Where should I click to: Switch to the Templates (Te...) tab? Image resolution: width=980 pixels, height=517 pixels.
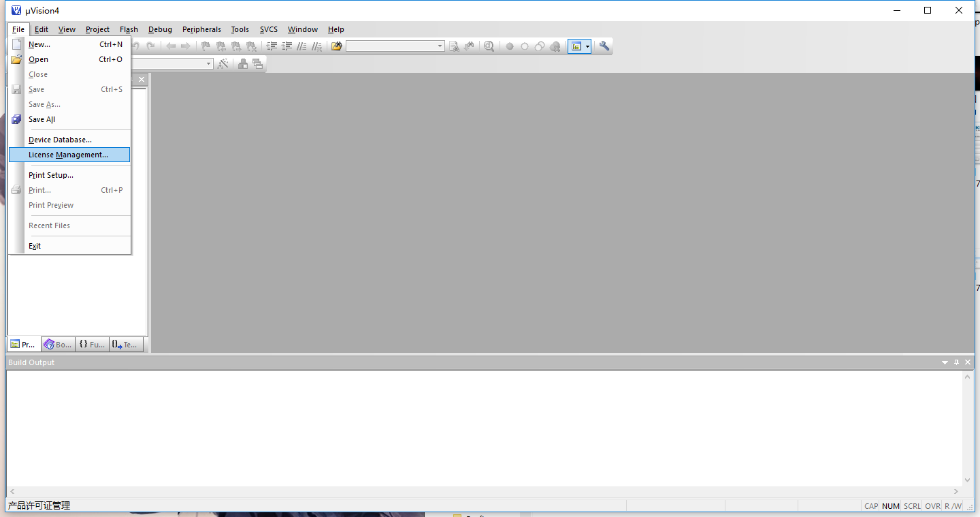[126, 345]
